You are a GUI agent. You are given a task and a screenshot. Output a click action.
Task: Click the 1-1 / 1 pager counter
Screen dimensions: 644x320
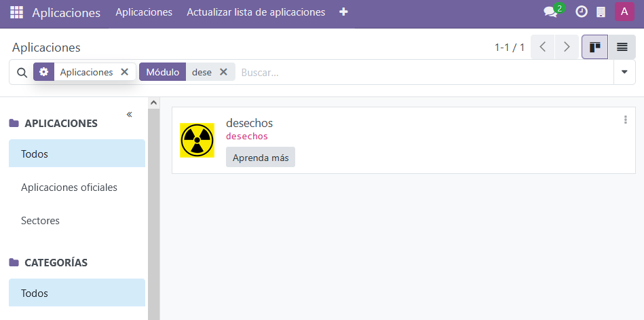pyautogui.click(x=509, y=48)
